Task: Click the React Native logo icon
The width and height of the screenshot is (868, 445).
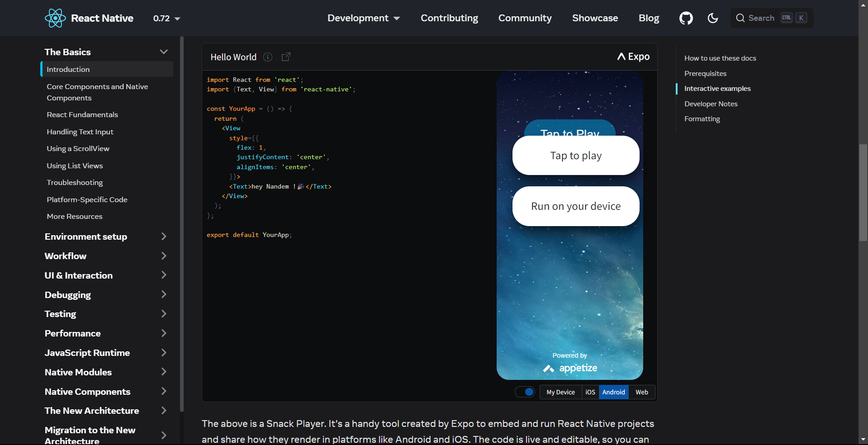Action: click(x=55, y=18)
